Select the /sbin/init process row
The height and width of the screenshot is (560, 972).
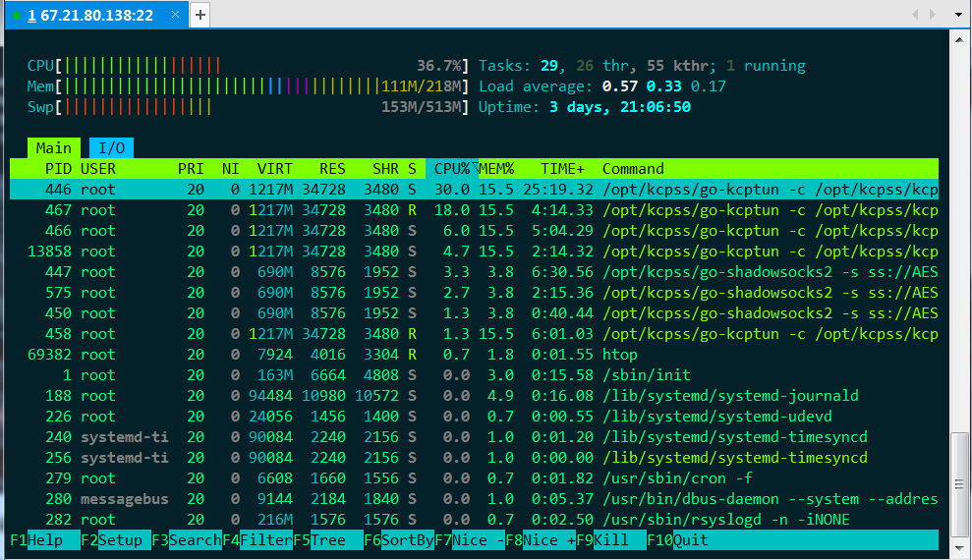(x=475, y=375)
